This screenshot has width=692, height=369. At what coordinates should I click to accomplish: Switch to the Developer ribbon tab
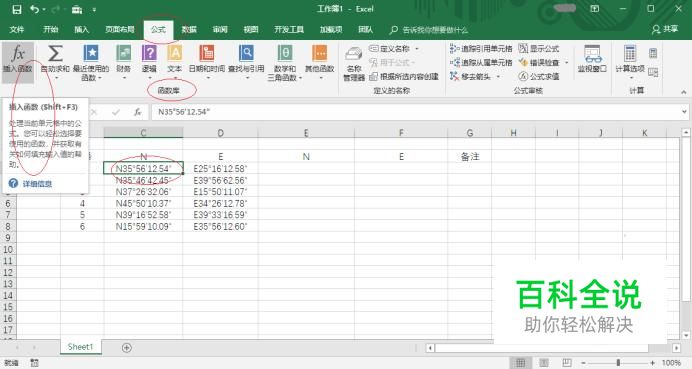[x=289, y=30]
